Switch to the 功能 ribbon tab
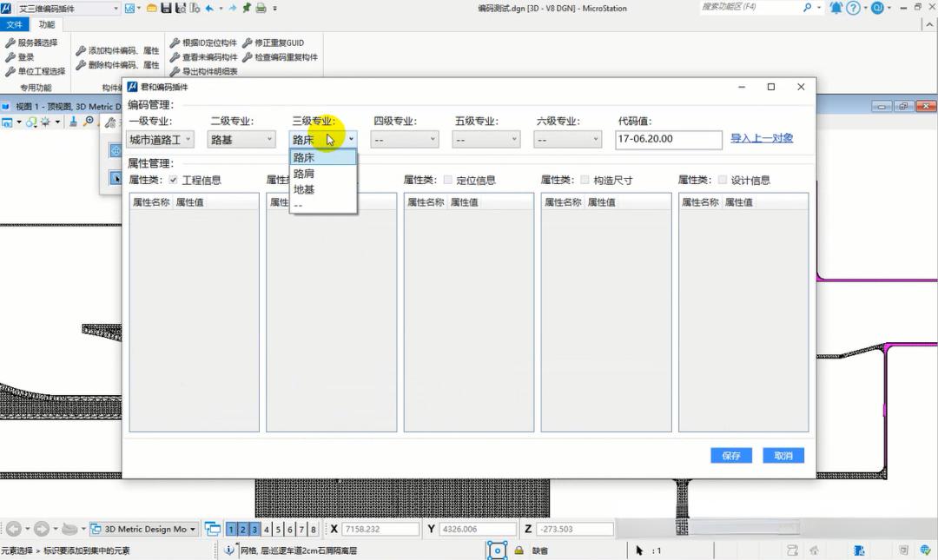938x560 pixels. click(x=46, y=24)
